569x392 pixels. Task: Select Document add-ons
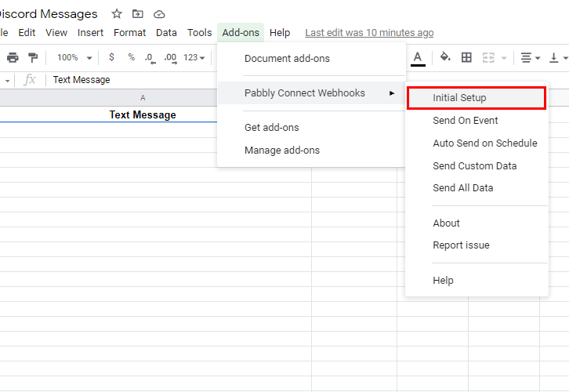311,59
